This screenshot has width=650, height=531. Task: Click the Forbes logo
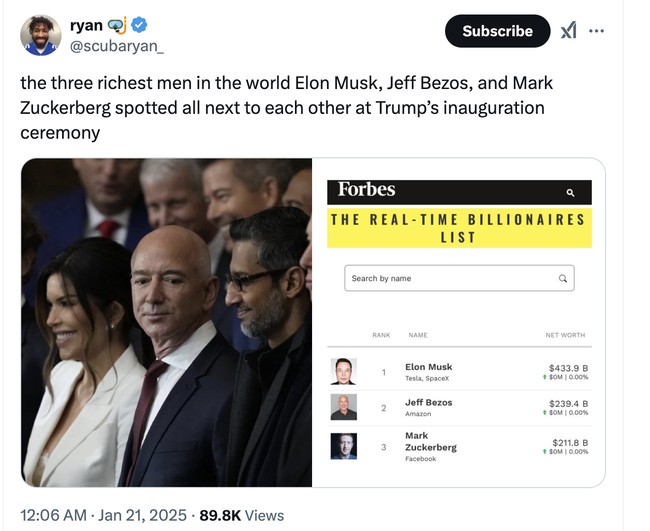click(x=366, y=190)
